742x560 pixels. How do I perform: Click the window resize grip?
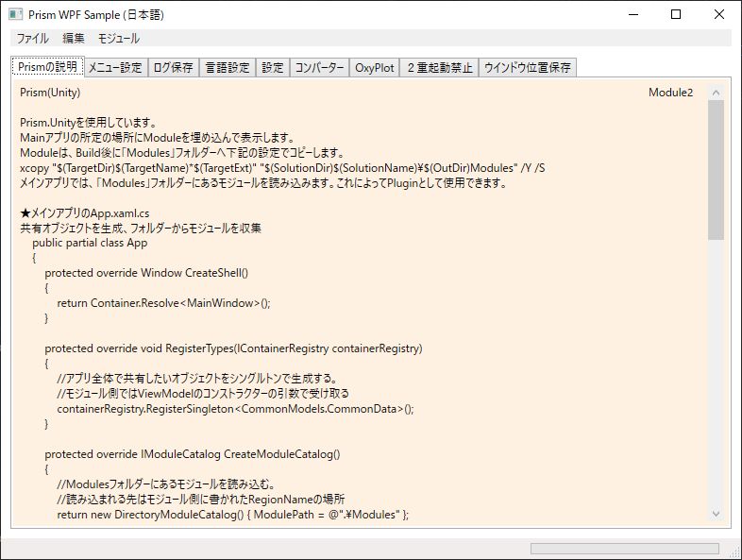point(735,552)
